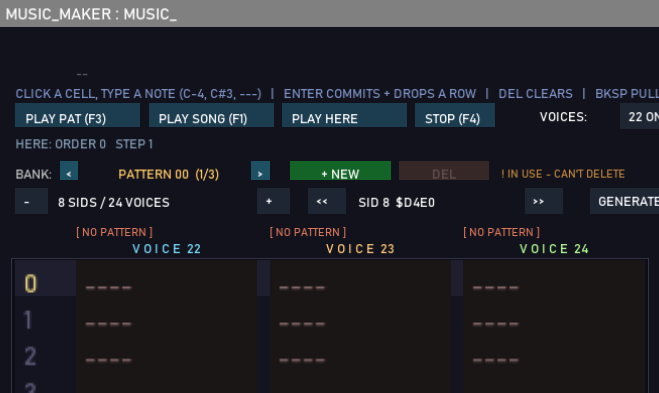Click NO PATTERN label above Voice 23
The width and height of the screenshot is (659, 393).
[308, 232]
